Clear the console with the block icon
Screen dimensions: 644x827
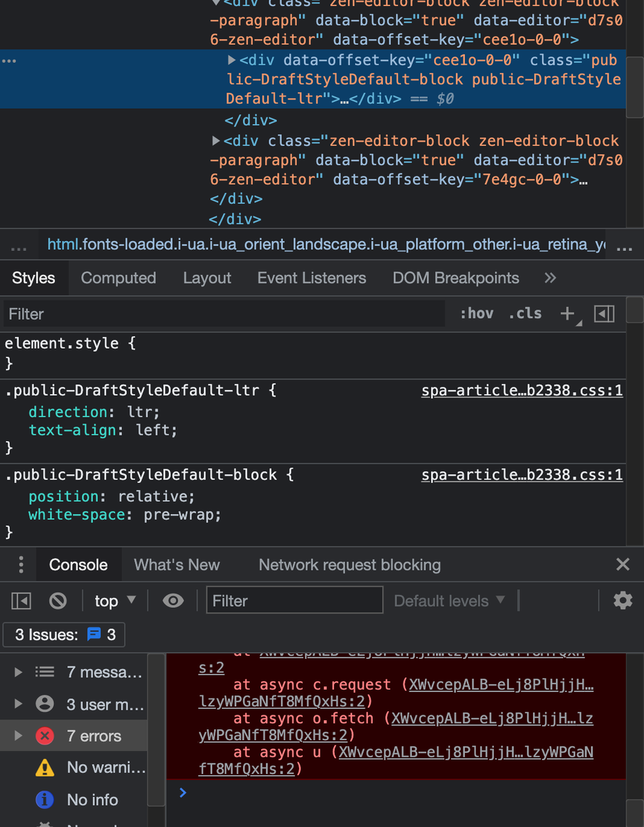point(59,601)
